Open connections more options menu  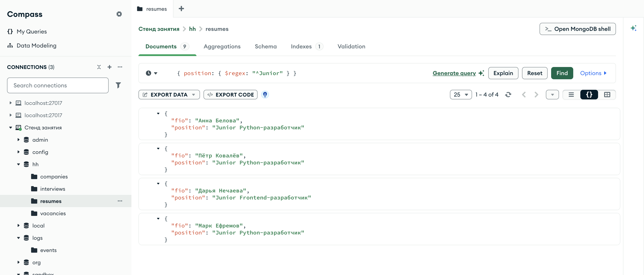coord(120,67)
